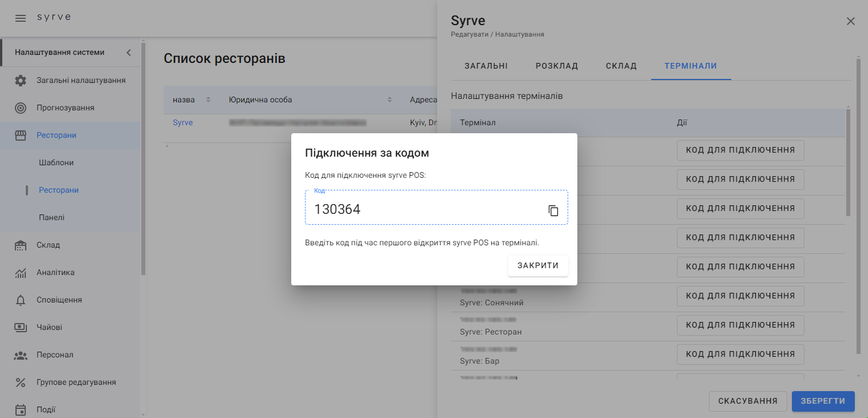Click the storefront icon beside Ресторани
868x418 pixels.
[21, 136]
